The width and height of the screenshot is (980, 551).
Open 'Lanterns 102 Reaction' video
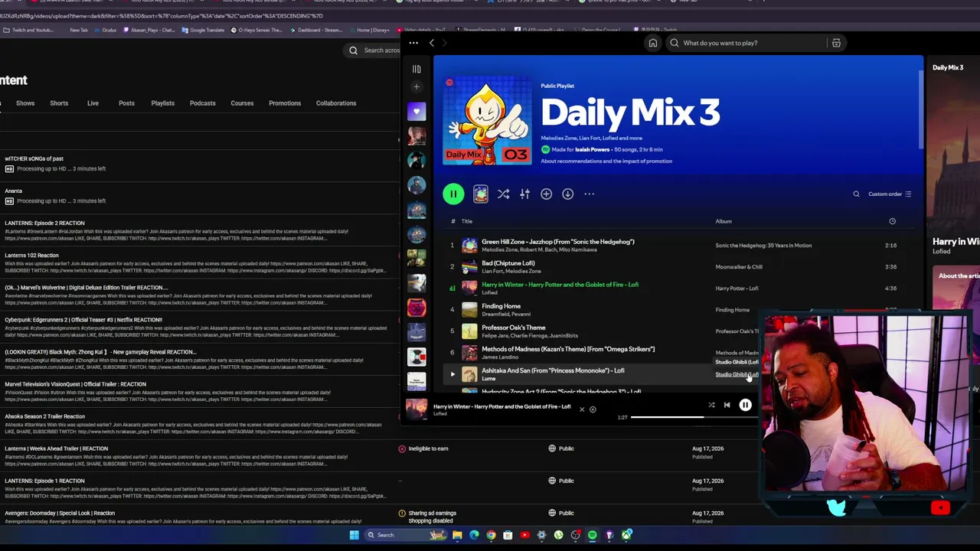click(31, 256)
